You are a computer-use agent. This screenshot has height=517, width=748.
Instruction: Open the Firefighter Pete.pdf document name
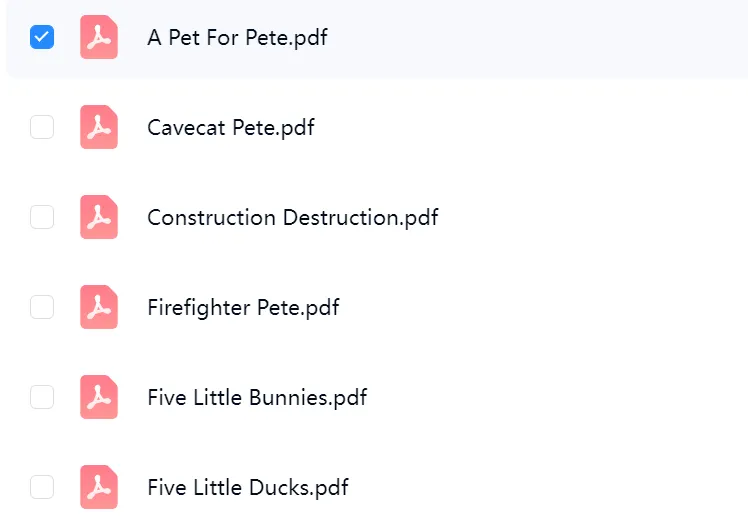[x=243, y=308]
